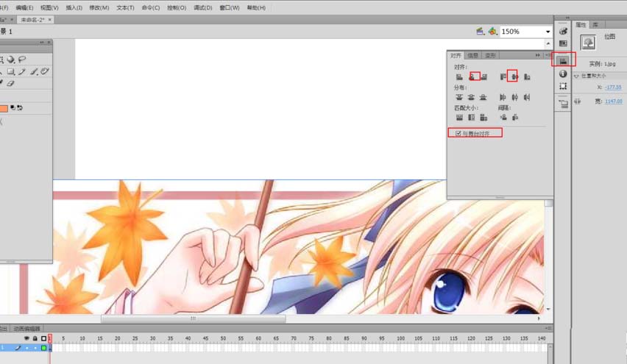Click Distribute horizontal center icon
Image resolution: width=627 pixels, height=364 pixels.
click(514, 97)
